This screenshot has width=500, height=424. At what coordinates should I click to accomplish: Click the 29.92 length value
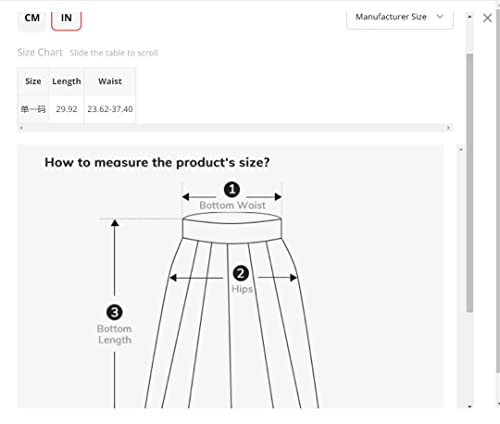(x=67, y=109)
